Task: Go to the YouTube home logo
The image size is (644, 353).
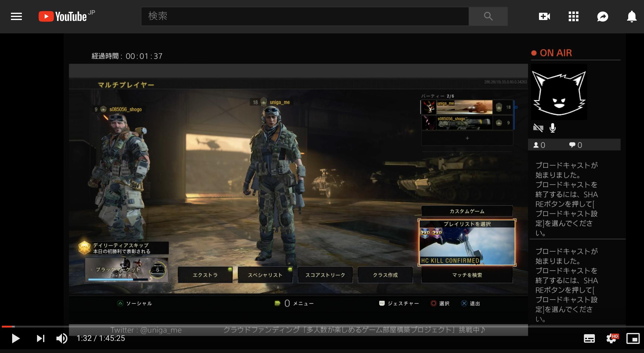Action: tap(63, 16)
